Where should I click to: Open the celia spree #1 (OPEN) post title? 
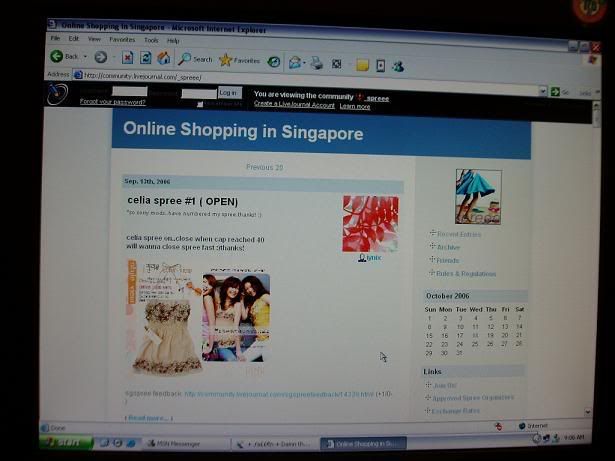(182, 200)
